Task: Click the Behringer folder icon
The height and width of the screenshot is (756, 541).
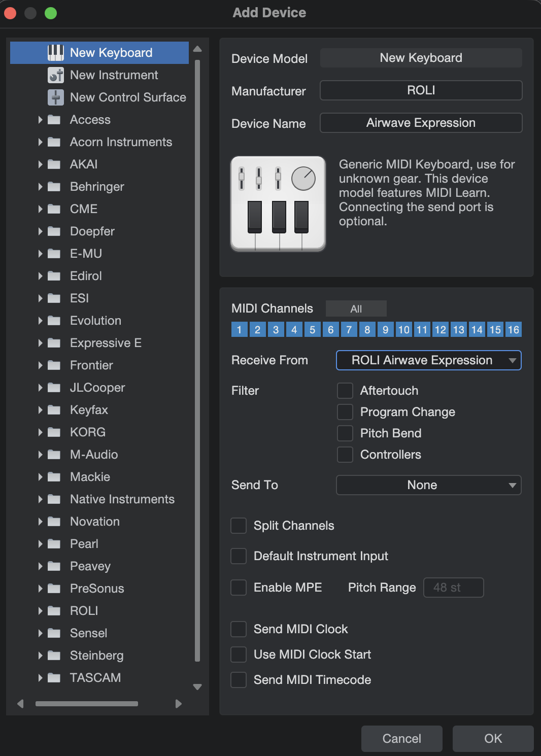Action: click(x=54, y=187)
